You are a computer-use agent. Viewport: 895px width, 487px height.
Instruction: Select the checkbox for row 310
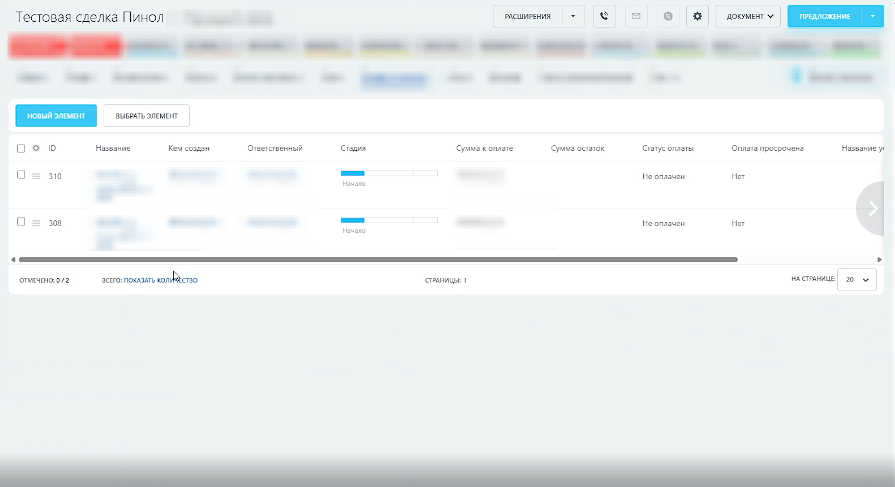click(21, 175)
